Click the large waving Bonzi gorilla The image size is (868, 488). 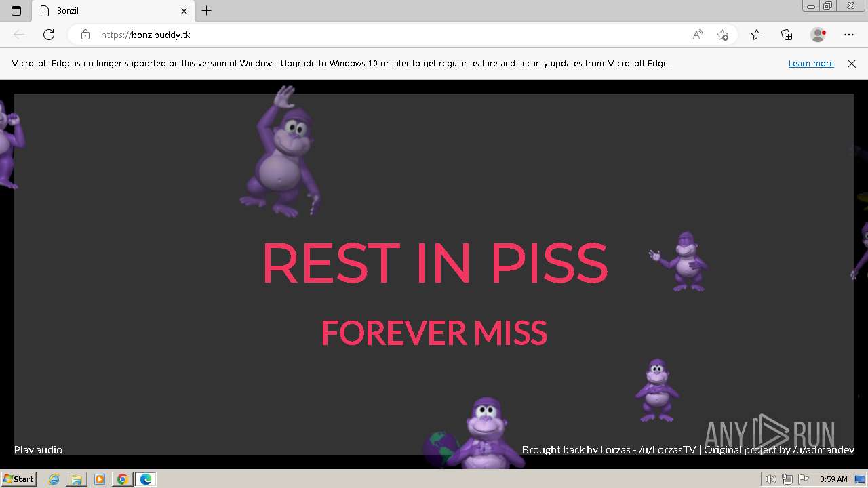(x=280, y=151)
